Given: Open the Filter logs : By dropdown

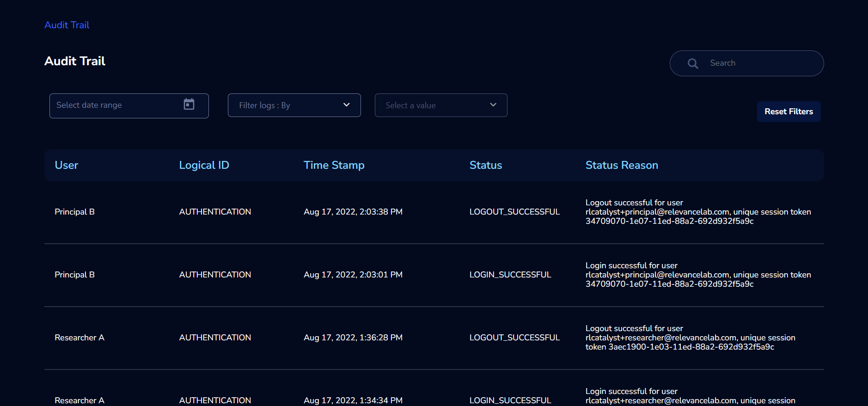Looking at the screenshot, I should pos(294,105).
